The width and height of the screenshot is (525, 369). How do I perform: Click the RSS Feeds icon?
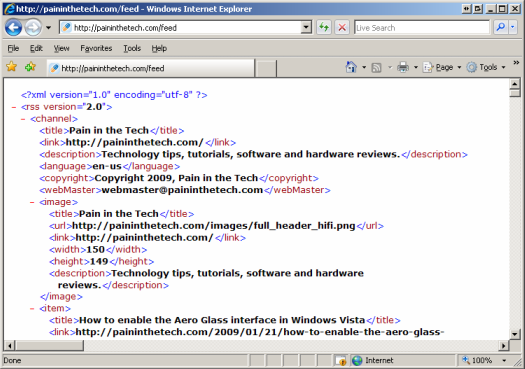point(377,67)
